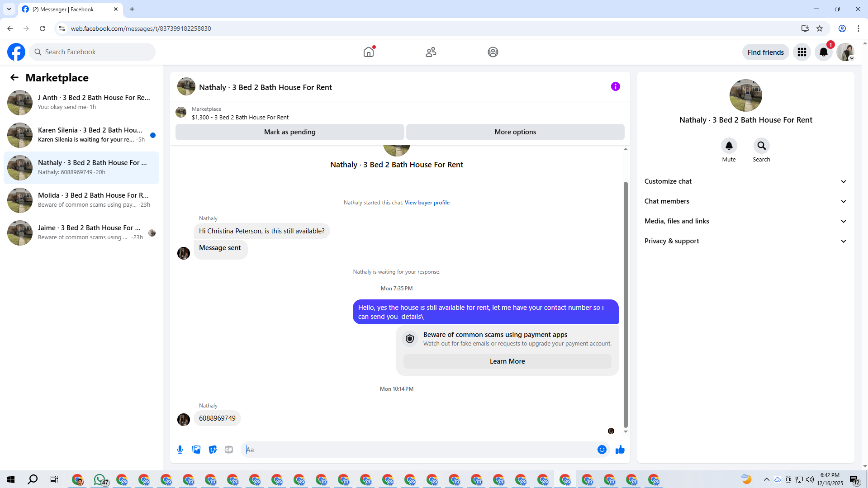Send a thumbs-up like
The height and width of the screenshot is (488, 868).
(620, 450)
